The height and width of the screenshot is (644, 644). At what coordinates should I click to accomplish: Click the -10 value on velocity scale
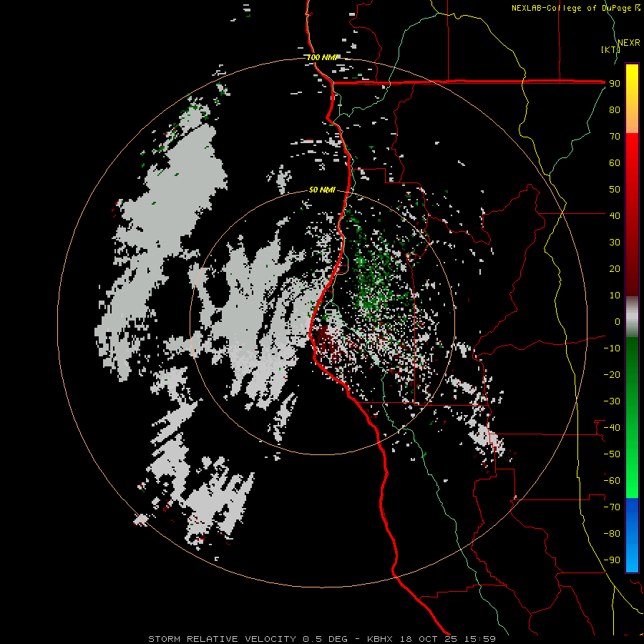[x=612, y=348]
